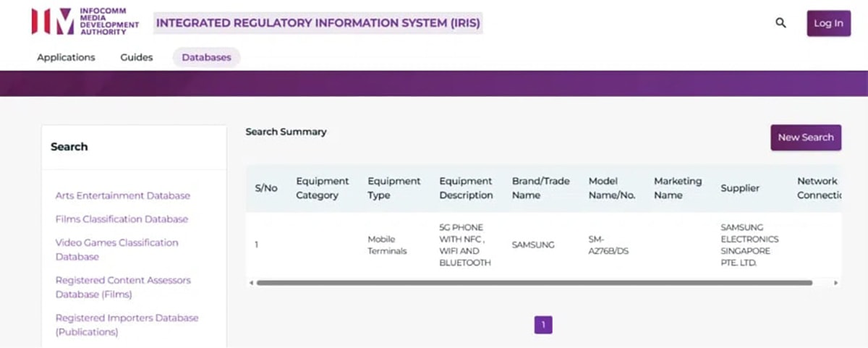Click the Brand/Trade Name column header
868x348 pixels.
(541, 188)
